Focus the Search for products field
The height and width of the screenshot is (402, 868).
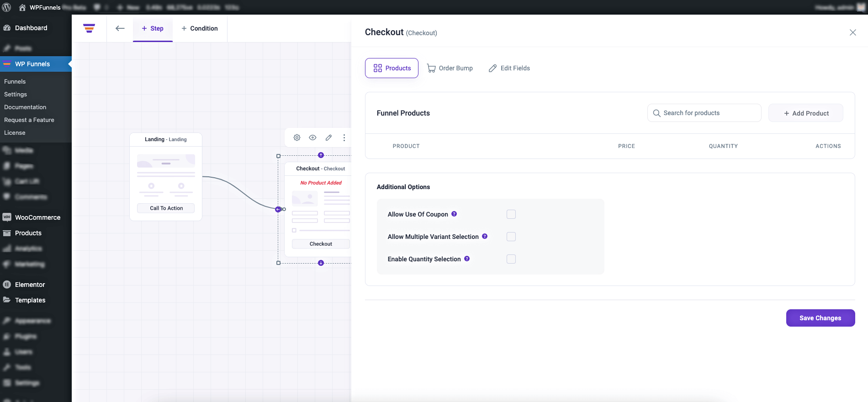704,113
